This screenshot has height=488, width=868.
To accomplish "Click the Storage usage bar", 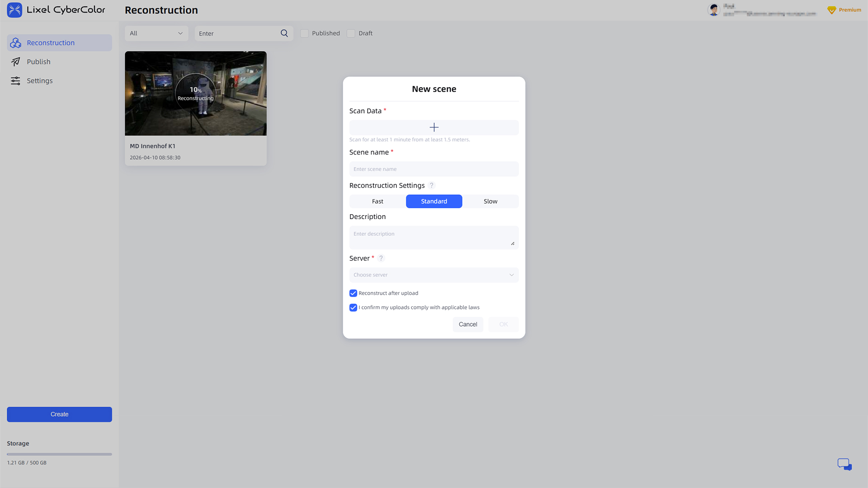I will coord(59,454).
